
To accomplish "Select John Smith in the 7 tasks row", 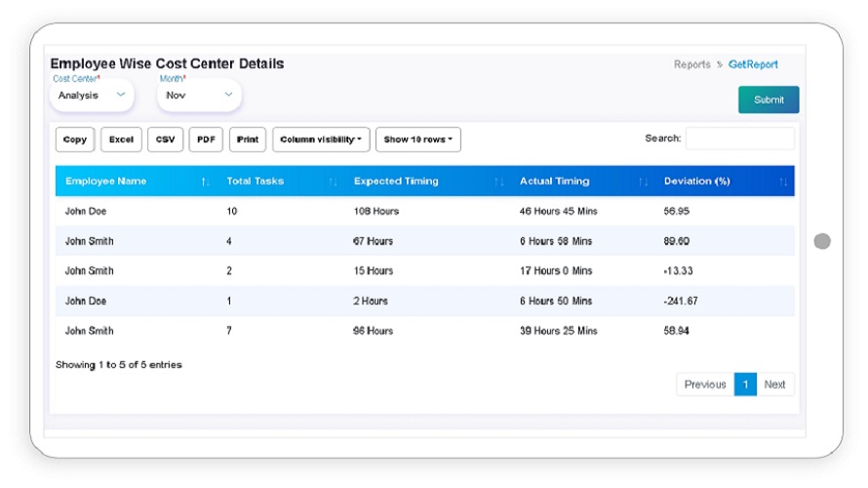I will click(x=89, y=331).
